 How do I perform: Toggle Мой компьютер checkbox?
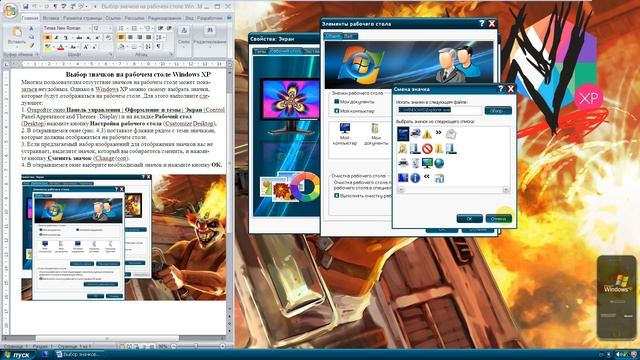click(337, 111)
